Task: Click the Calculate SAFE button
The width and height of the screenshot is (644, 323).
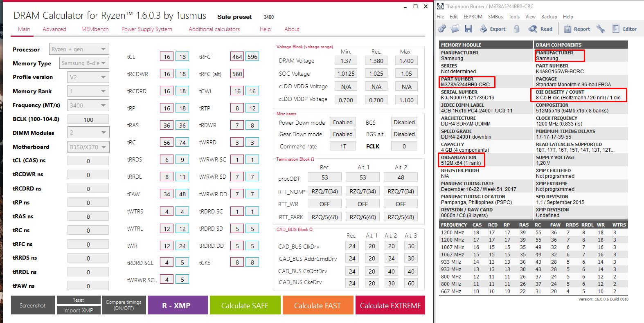Action: click(x=245, y=305)
